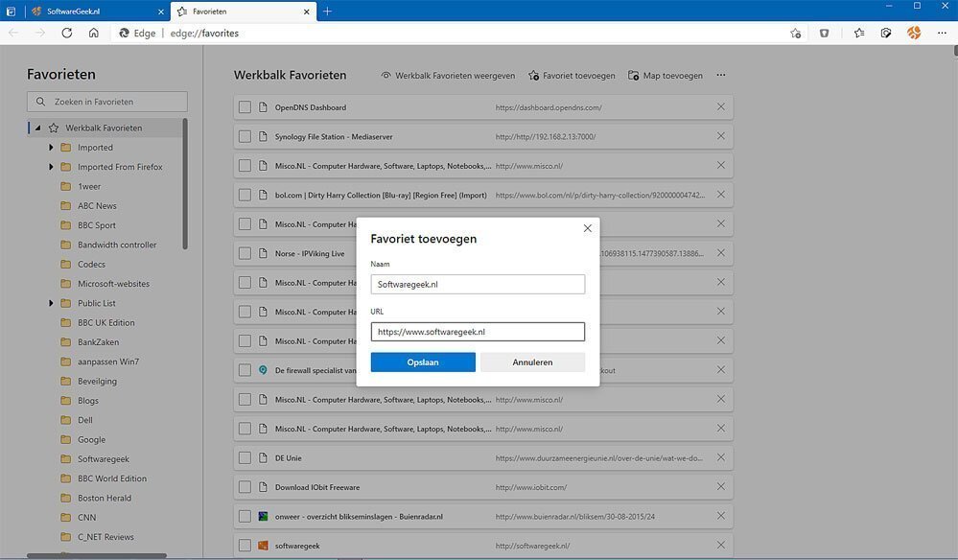Select the Google folder
The image size is (958, 560).
[x=92, y=440]
